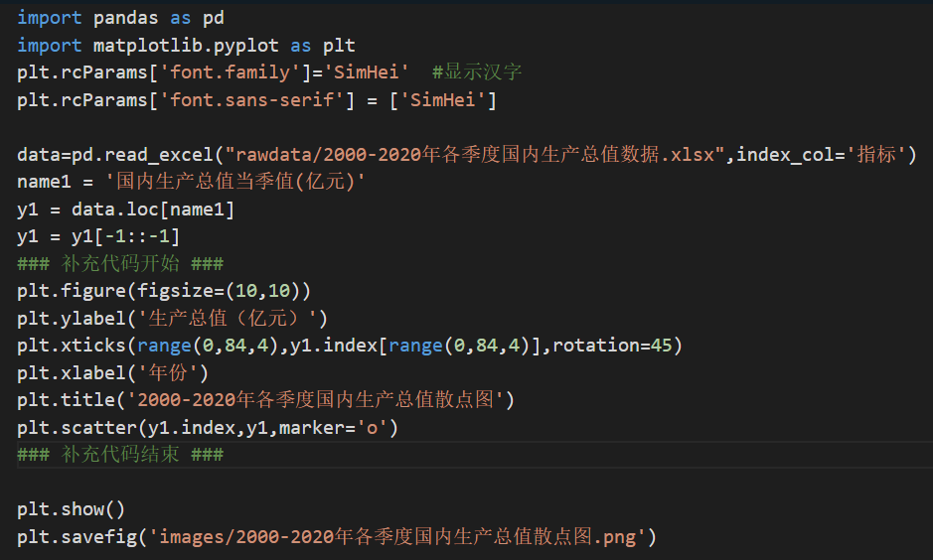Viewport: 933px width, 560px height.
Task: Click the 补充代码开始 comment line
Action: [119, 264]
